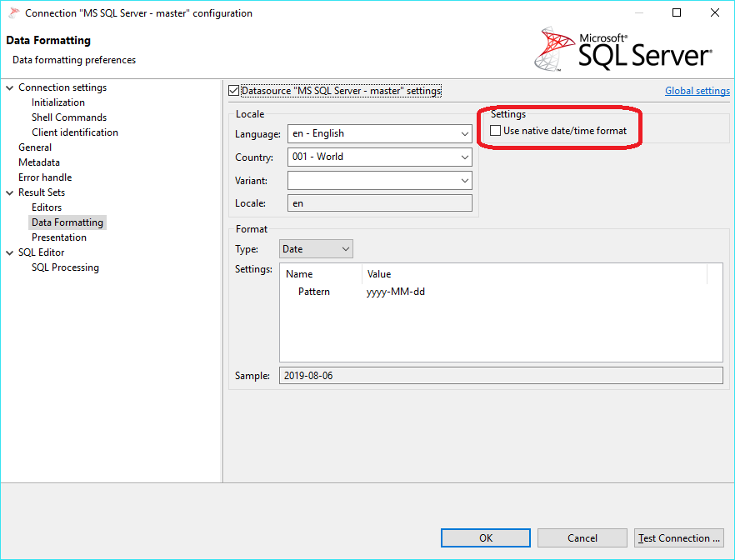
Task: Collapse the Connection settings tree section
Action: pyautogui.click(x=9, y=87)
